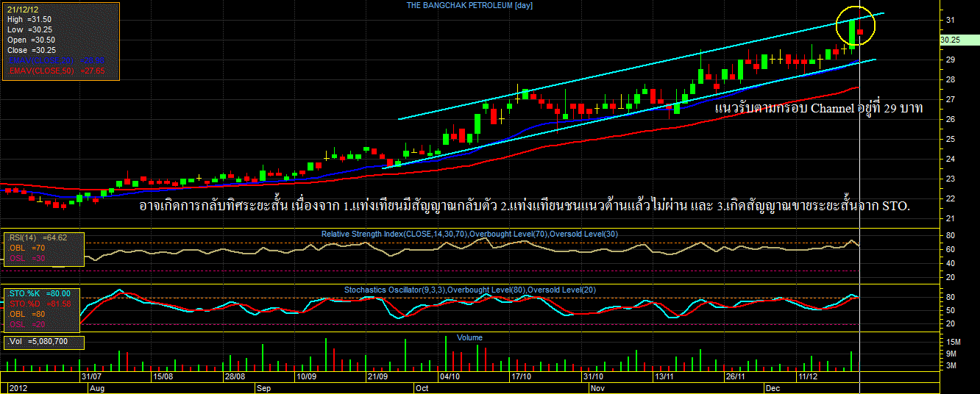The height and width of the screenshot is (394, 980).
Task: Click the 9M label on the volume axis
Action: [x=951, y=354]
